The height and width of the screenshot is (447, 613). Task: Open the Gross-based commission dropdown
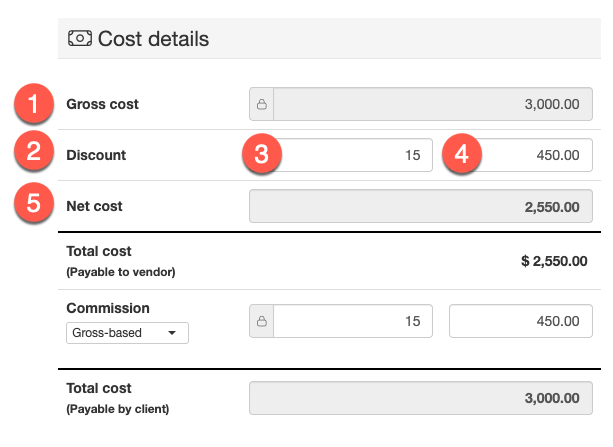[x=127, y=333]
